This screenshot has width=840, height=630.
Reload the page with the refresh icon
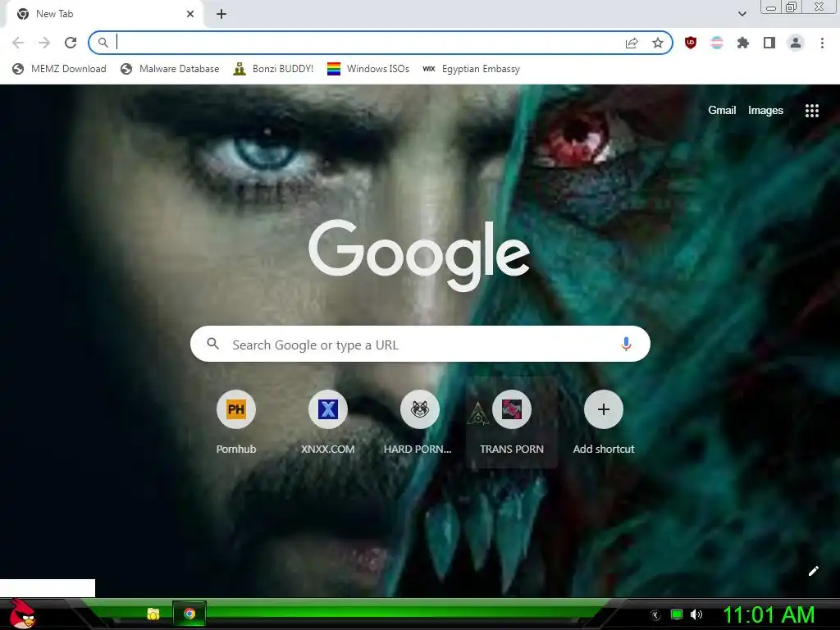(x=71, y=43)
